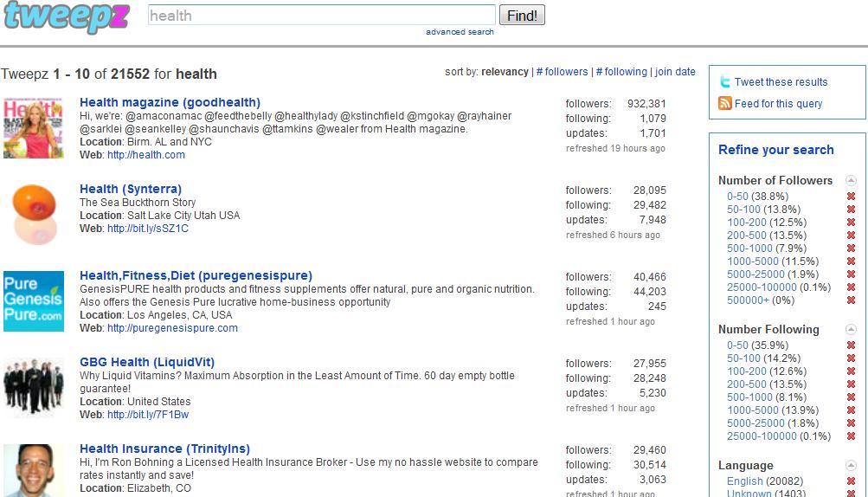Filter by 0-50 followers range
This screenshot has width=868, height=497.
tap(737, 197)
